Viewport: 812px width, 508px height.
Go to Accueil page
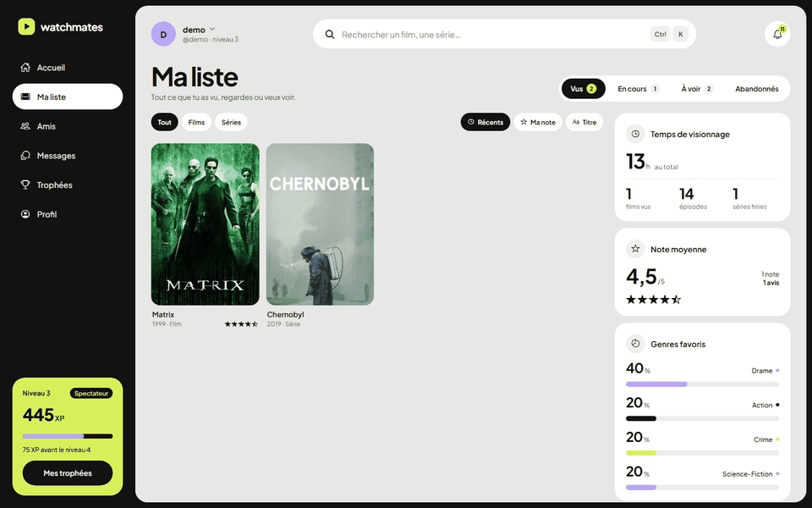(68, 68)
